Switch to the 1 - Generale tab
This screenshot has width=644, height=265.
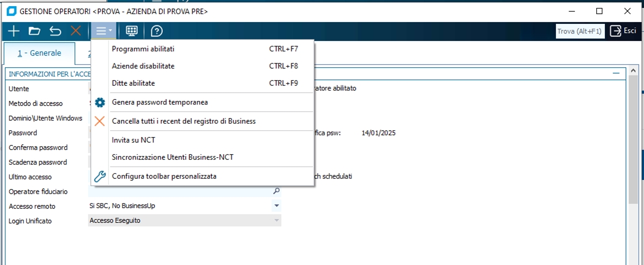pyautogui.click(x=39, y=53)
